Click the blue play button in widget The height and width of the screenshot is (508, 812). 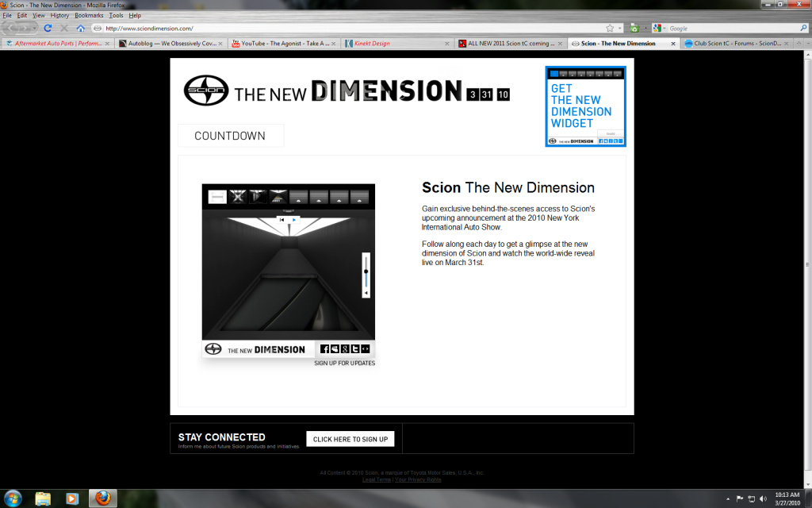pyautogui.click(x=294, y=220)
